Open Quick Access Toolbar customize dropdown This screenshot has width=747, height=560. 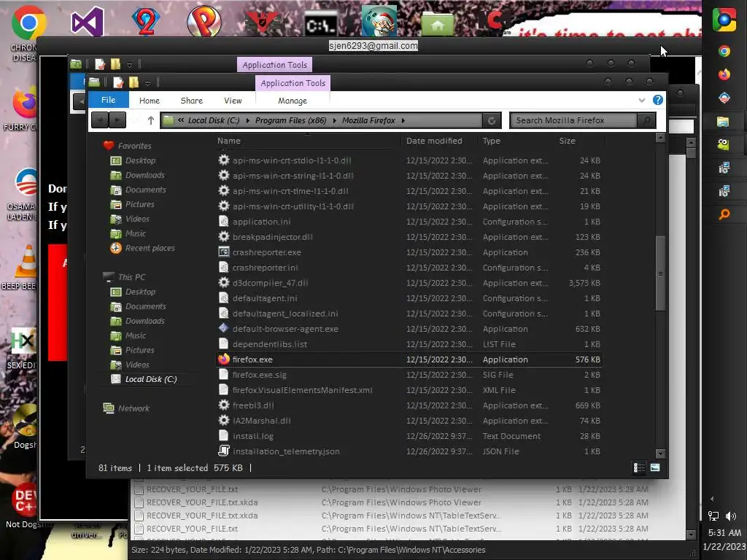[147, 83]
